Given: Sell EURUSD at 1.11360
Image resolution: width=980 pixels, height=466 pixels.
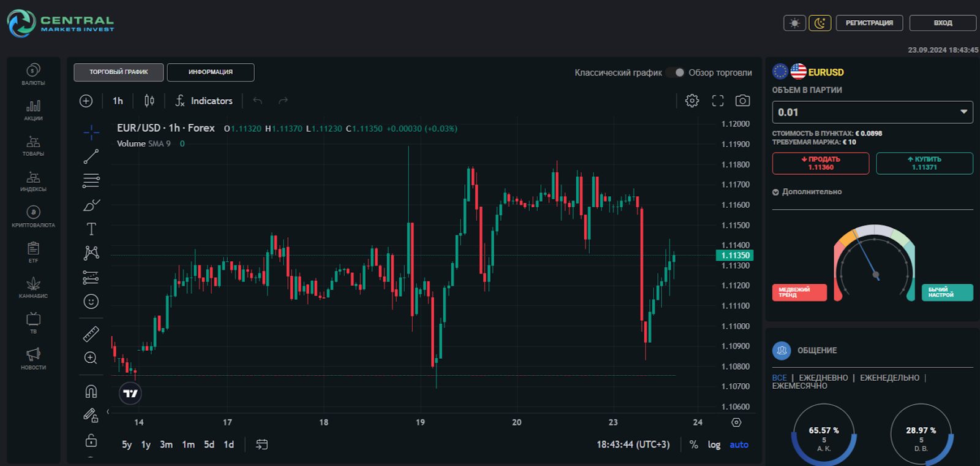Looking at the screenshot, I should click(821, 163).
